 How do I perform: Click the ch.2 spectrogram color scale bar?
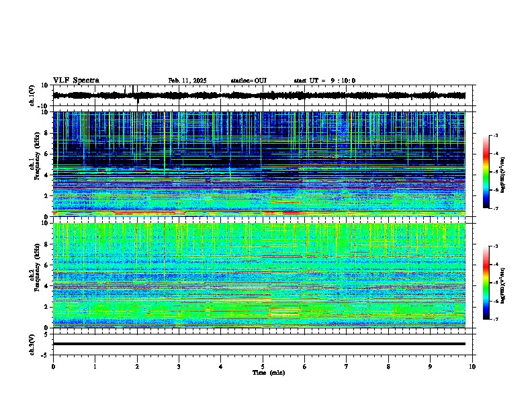pyautogui.click(x=486, y=283)
